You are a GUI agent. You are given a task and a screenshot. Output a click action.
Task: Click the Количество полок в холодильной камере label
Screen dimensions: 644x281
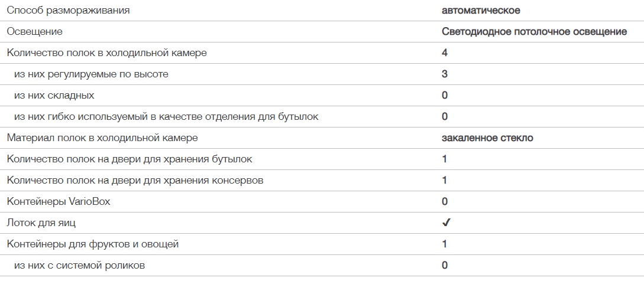pyautogui.click(x=106, y=53)
